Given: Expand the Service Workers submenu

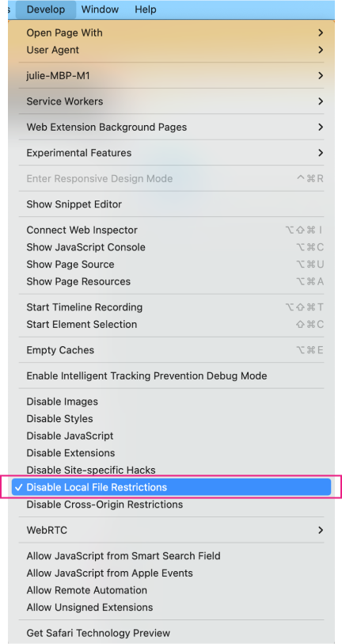Looking at the screenshot, I should point(171,101).
